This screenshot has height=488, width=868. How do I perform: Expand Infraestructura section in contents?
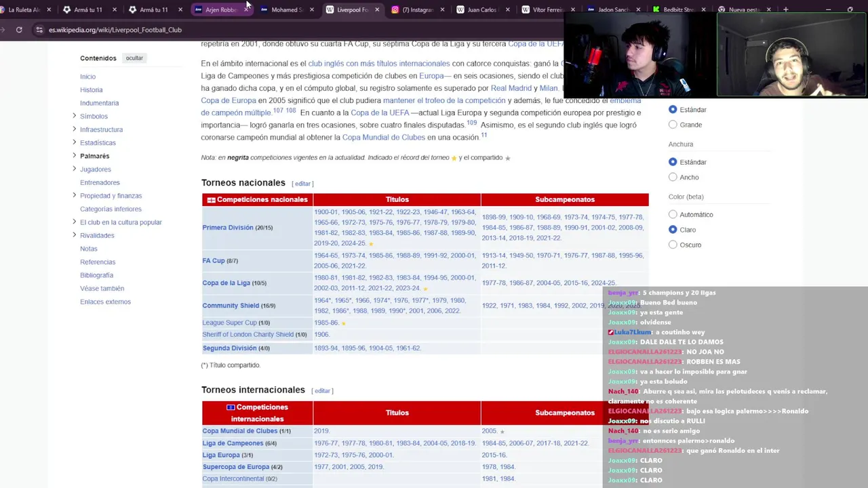[74, 129]
